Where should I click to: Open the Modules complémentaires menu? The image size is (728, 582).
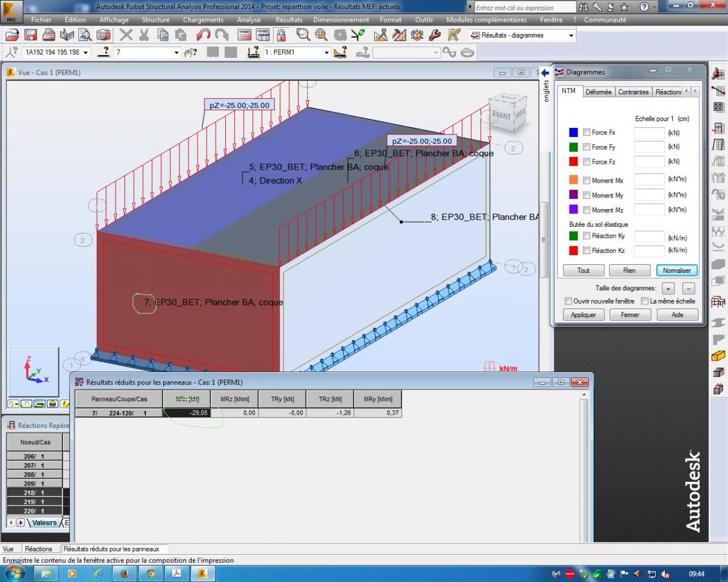[487, 20]
